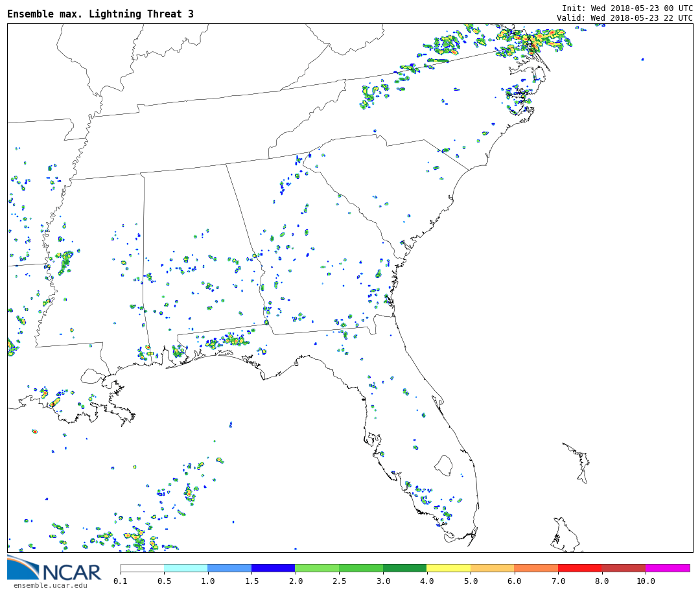Select the white 0.1–0.5 colorbar segment
This screenshot has width=700, height=593.
point(142,568)
